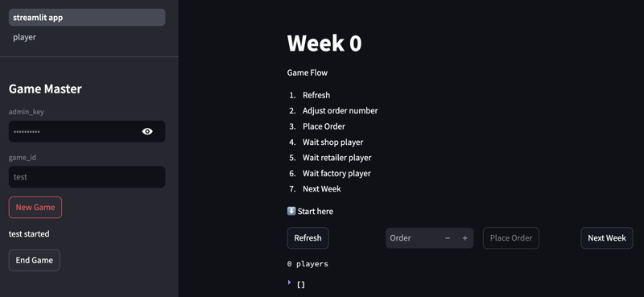Focus the game_id text field
This screenshot has width=644, height=297.
click(x=87, y=177)
